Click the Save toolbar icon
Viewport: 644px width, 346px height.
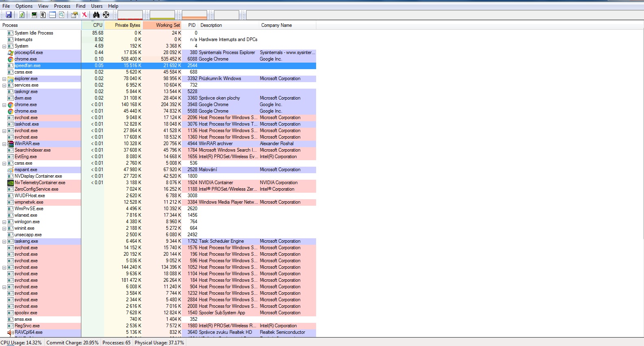click(x=9, y=15)
